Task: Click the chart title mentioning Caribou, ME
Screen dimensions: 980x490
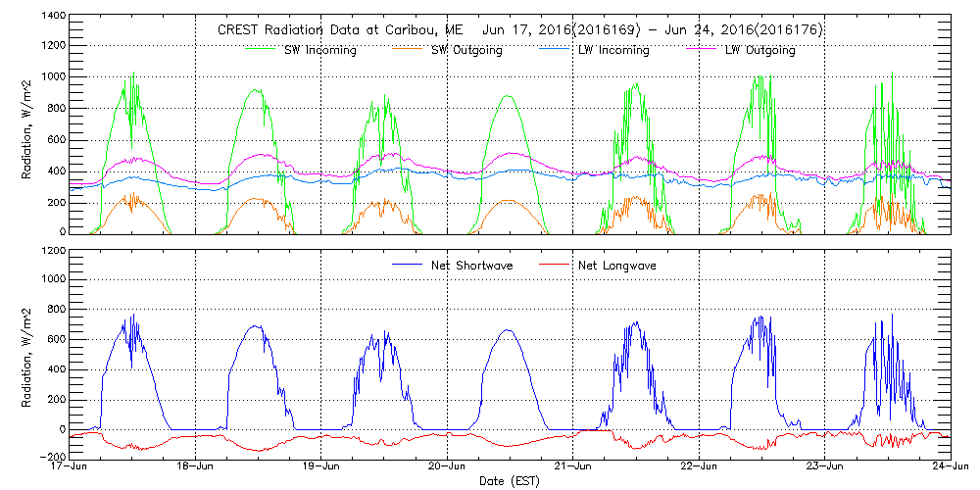Action: pyautogui.click(x=519, y=30)
